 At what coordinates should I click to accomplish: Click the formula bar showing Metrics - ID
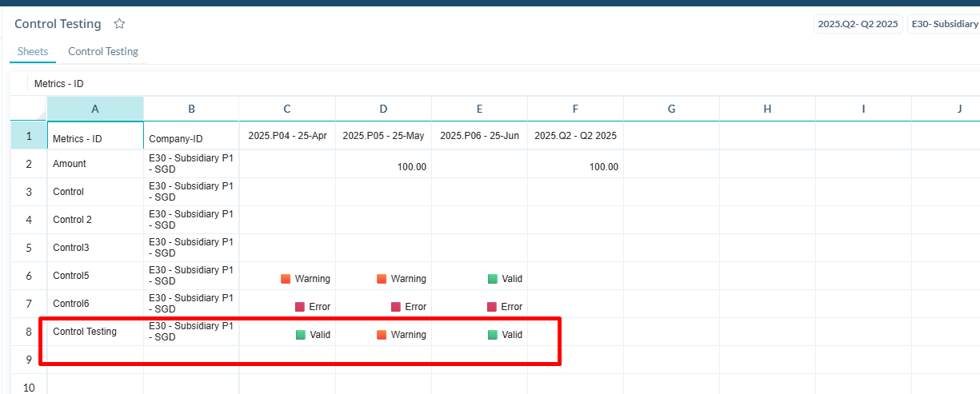point(240,83)
